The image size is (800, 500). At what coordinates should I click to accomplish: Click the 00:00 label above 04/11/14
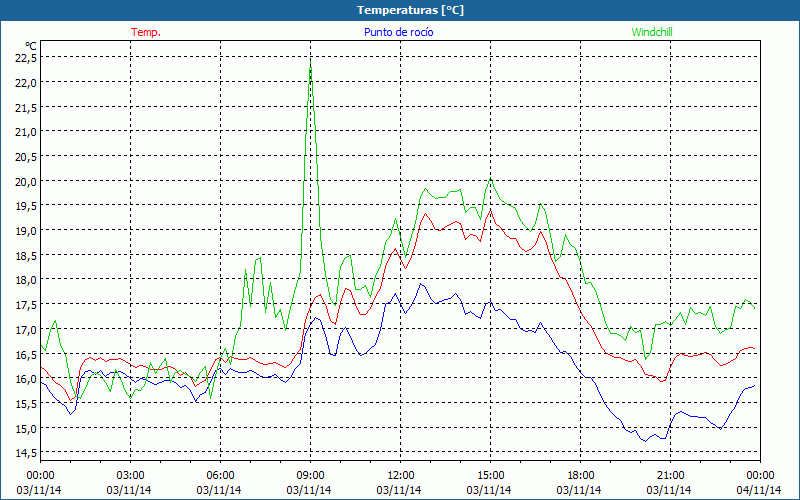(x=760, y=475)
